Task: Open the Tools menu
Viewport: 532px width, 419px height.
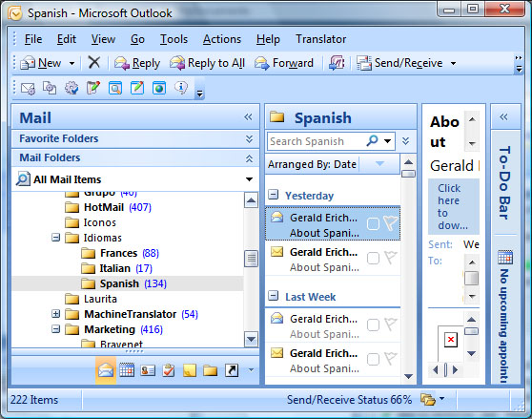Action: tap(174, 39)
